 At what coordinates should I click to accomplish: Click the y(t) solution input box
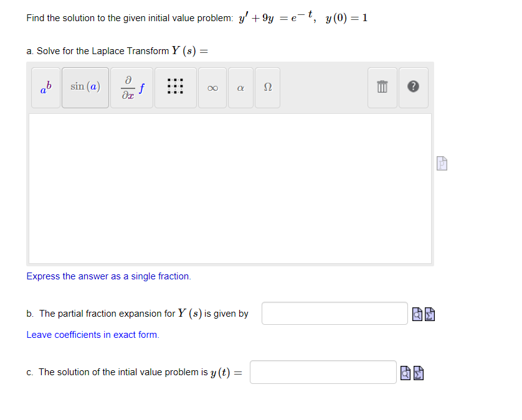point(323,371)
